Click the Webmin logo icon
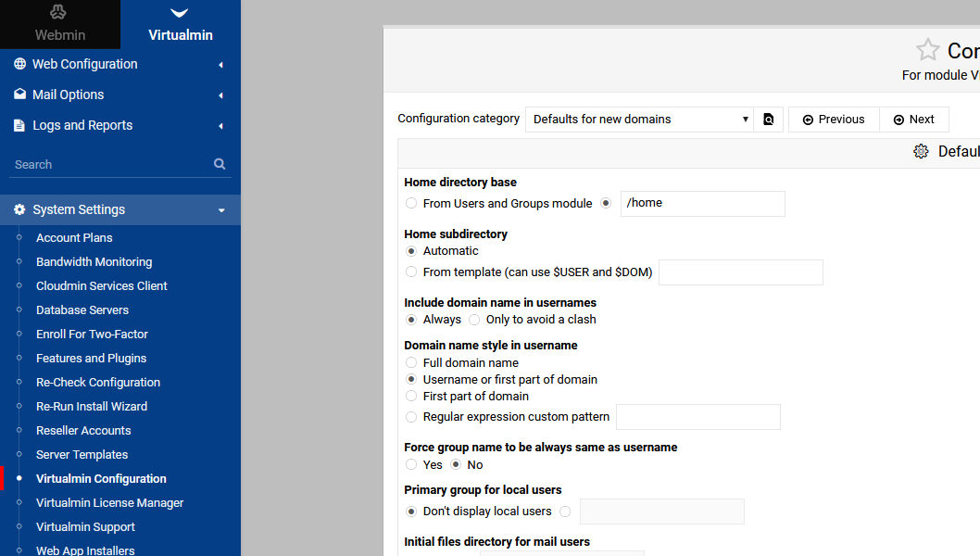980x556 pixels. click(58, 12)
